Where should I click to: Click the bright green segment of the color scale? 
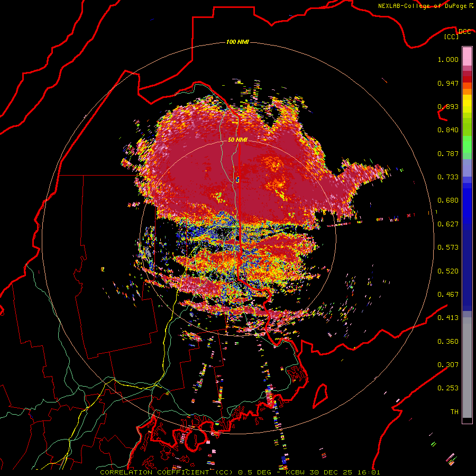coord(467,144)
